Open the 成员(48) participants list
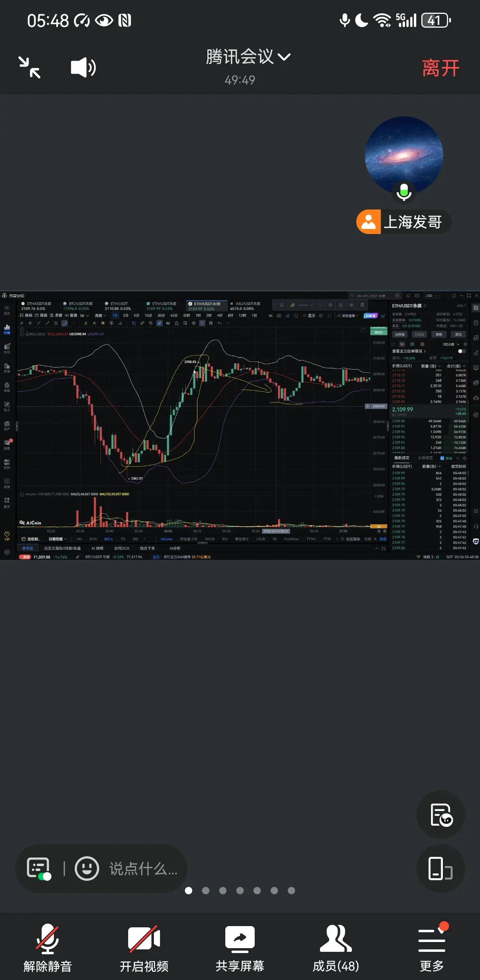This screenshot has height=980, width=480. tap(336, 947)
